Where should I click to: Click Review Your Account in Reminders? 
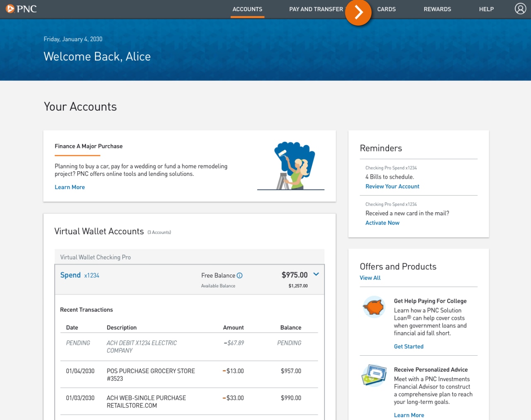392,186
